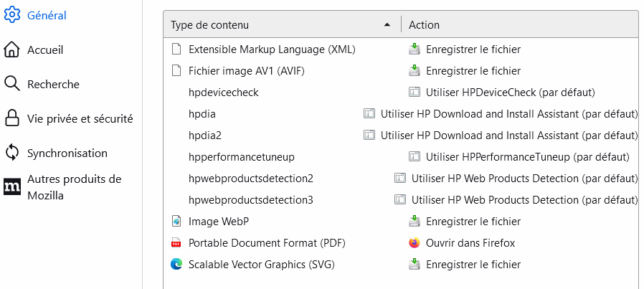Click the padlock icon for privacy settings
This screenshot has width=644, height=289.
click(11, 118)
